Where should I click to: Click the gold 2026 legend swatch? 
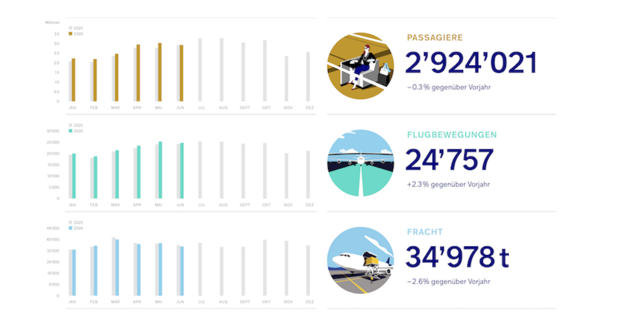pyautogui.click(x=70, y=34)
